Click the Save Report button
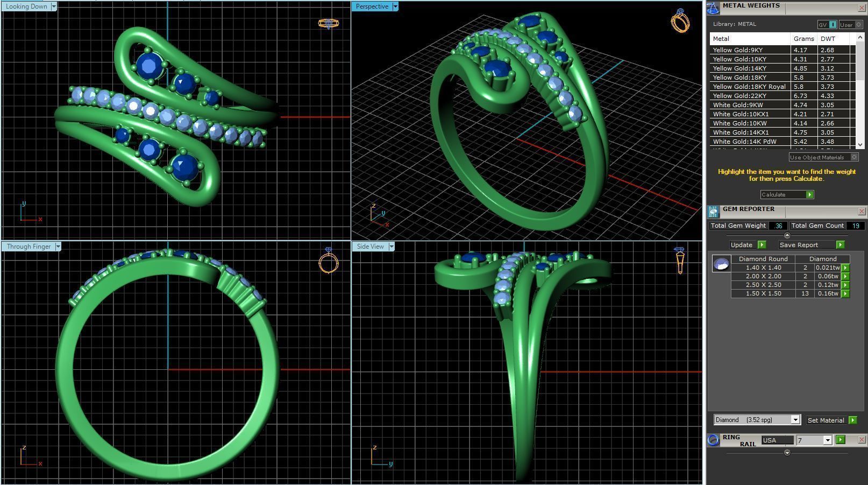 807,245
